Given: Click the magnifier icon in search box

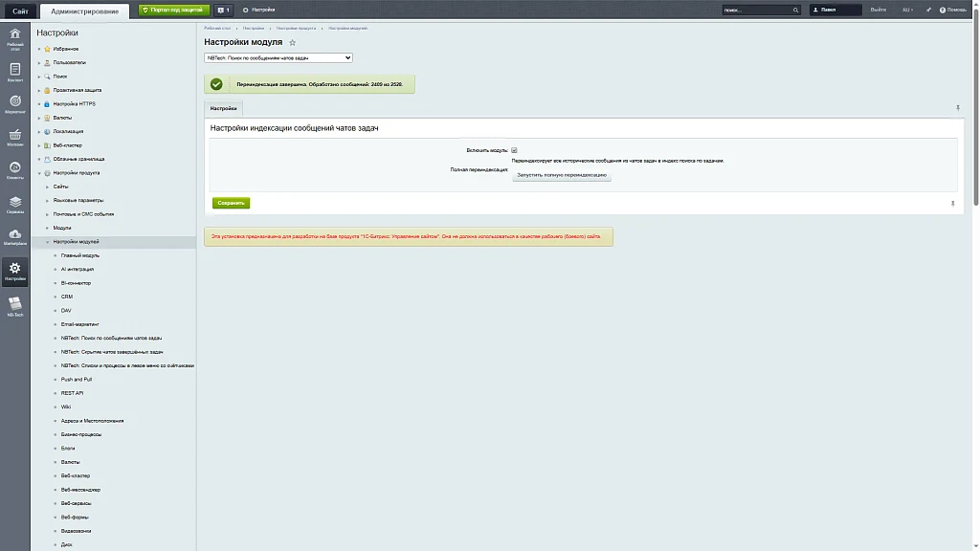Looking at the screenshot, I should (x=795, y=10).
